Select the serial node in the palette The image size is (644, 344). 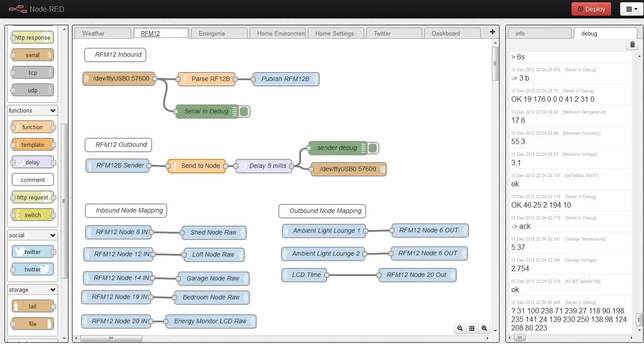coord(32,54)
